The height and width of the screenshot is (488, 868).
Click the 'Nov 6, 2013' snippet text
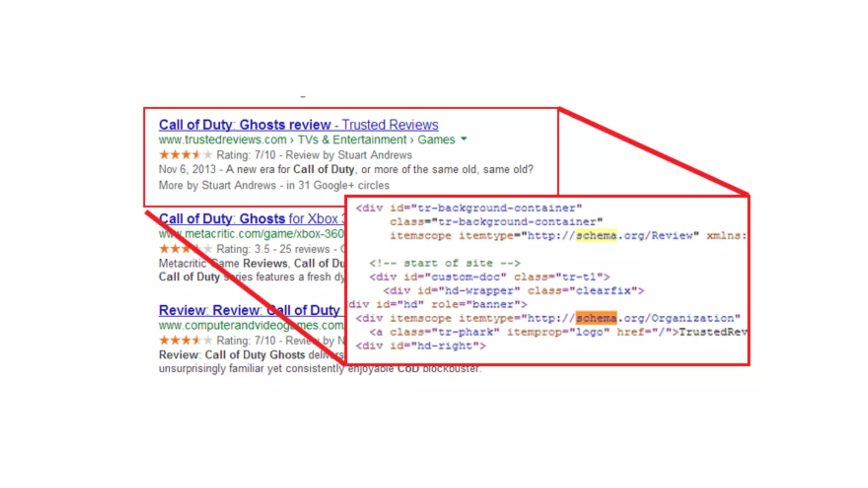tap(187, 169)
